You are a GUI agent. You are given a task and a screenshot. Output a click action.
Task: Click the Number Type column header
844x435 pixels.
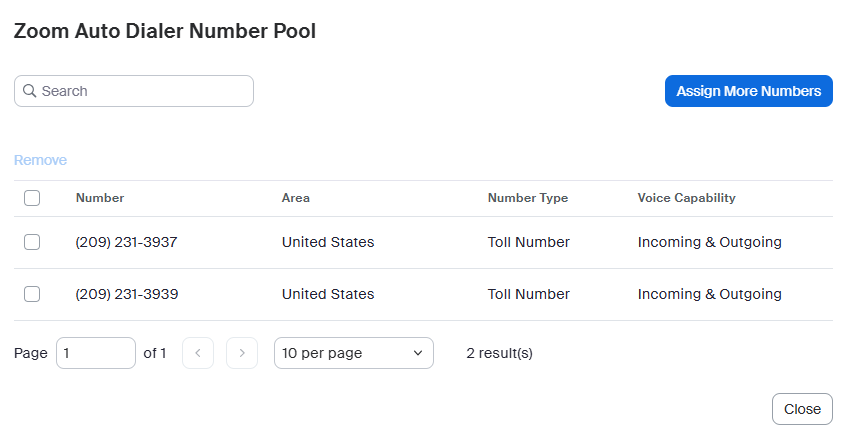(x=527, y=198)
